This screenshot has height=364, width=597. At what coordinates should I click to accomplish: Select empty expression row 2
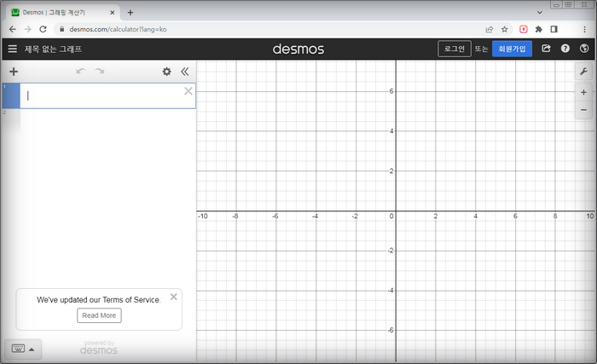tap(99, 122)
